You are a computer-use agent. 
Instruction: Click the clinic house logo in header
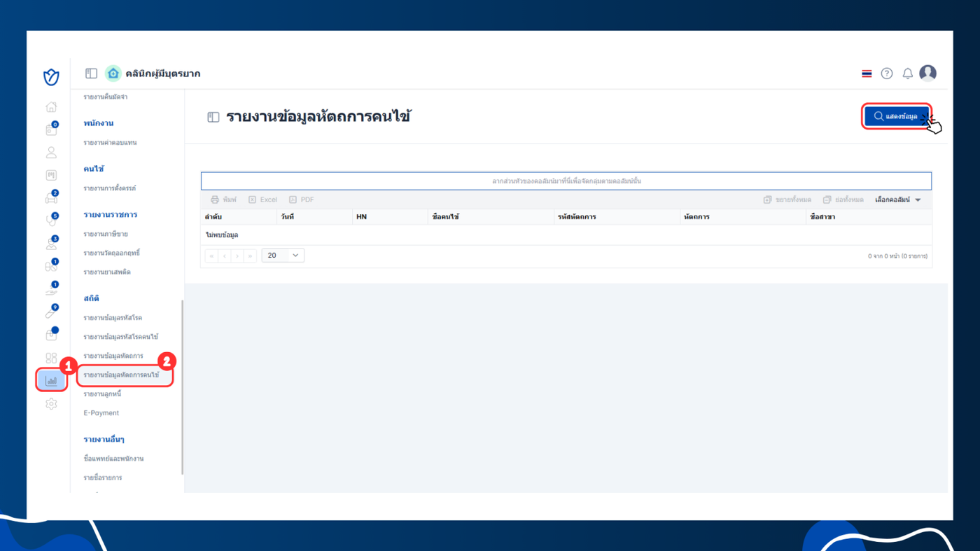(113, 74)
